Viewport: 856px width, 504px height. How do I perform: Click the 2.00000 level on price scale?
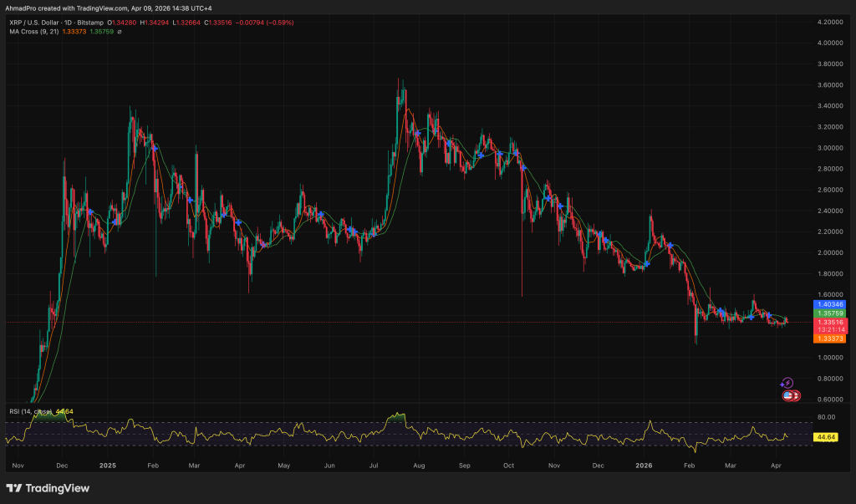tap(829, 252)
